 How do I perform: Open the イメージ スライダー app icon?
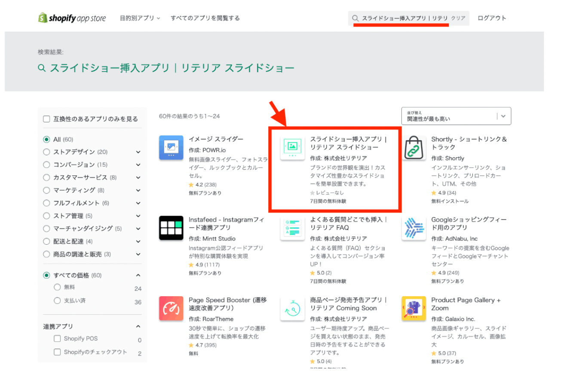click(171, 148)
